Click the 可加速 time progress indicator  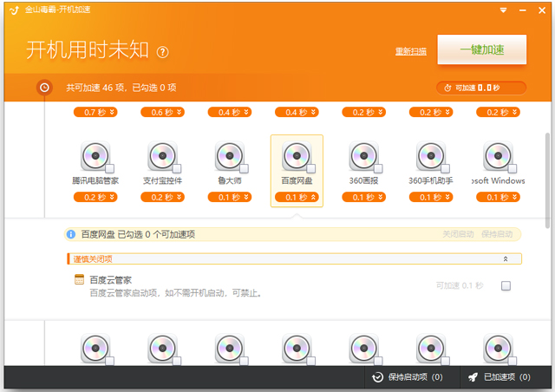[x=480, y=88]
